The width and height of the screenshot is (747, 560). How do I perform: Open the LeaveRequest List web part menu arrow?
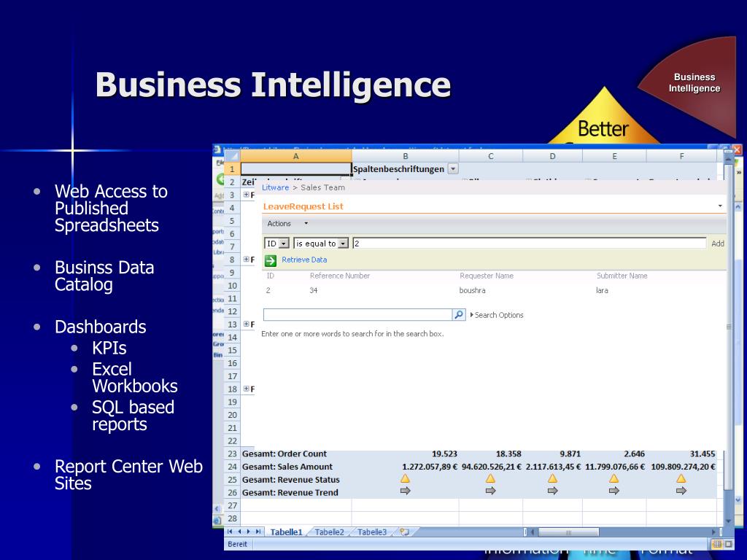720,206
